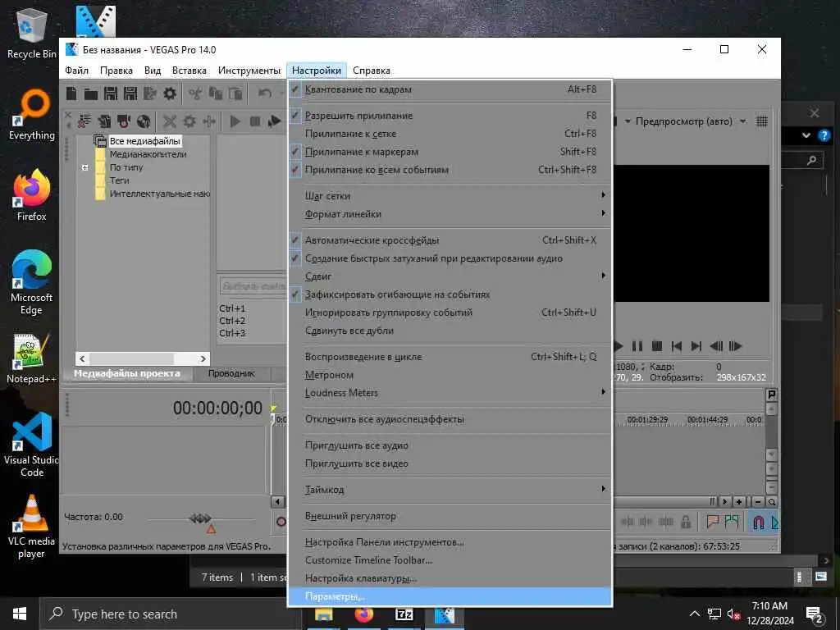Click the Render As toolbar icon
840x630 pixels.
tap(150, 94)
